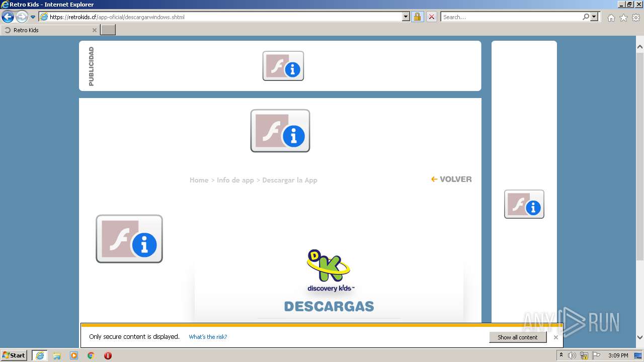Launch Chrome from the taskbar
Screen dimensions: 644x362
[91, 355]
